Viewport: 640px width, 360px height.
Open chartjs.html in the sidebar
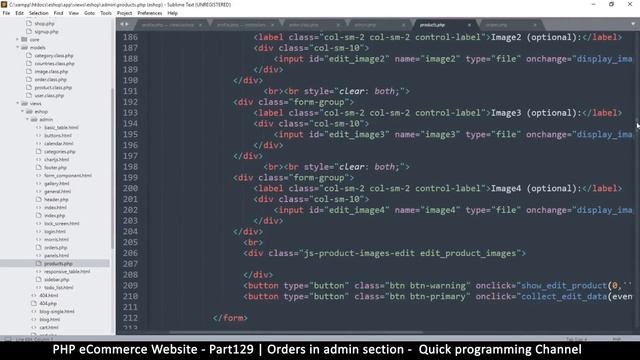coord(56,159)
